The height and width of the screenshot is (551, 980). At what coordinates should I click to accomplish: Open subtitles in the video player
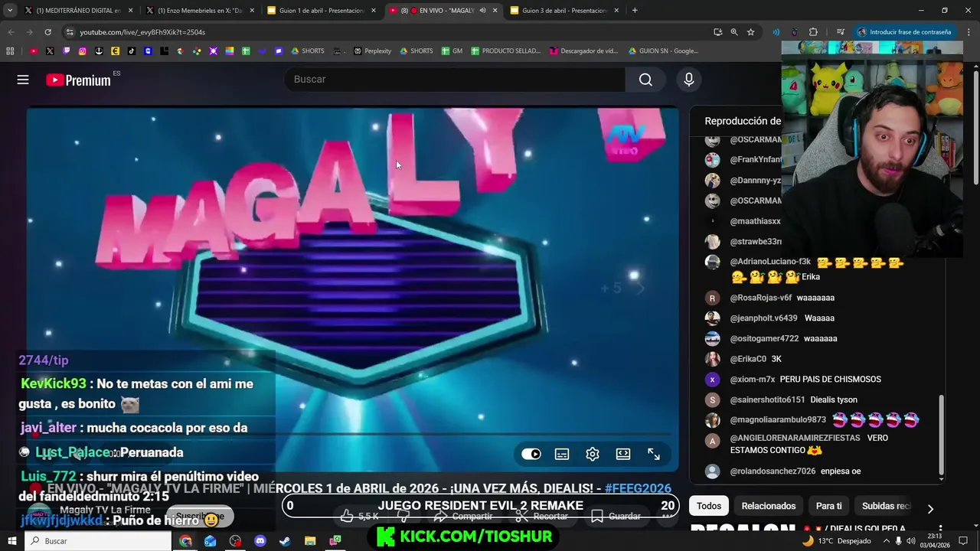pos(562,454)
